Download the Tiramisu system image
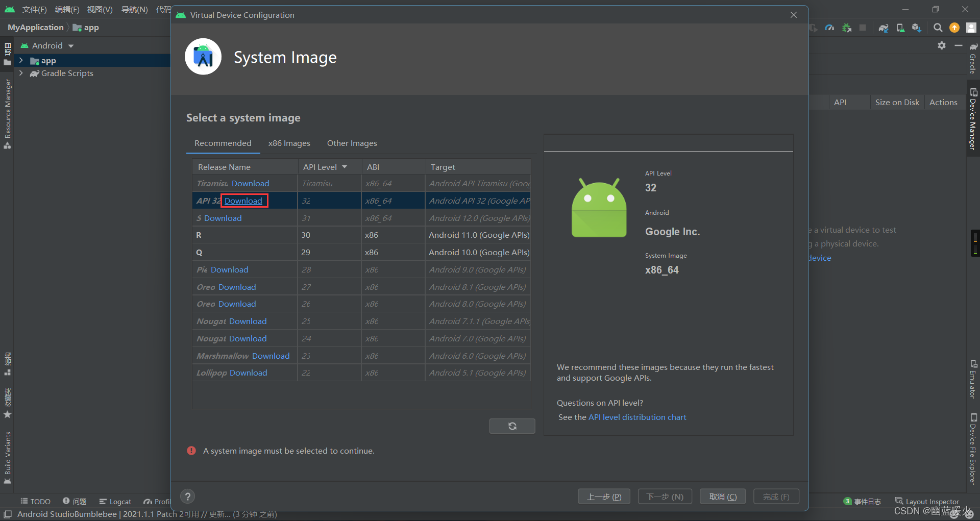980x521 pixels. click(250, 184)
